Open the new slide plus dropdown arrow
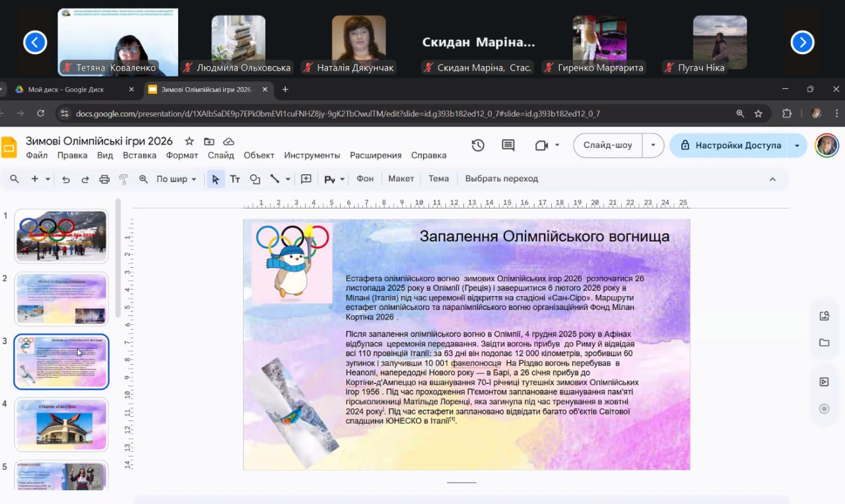This screenshot has width=845, height=504. (48, 179)
